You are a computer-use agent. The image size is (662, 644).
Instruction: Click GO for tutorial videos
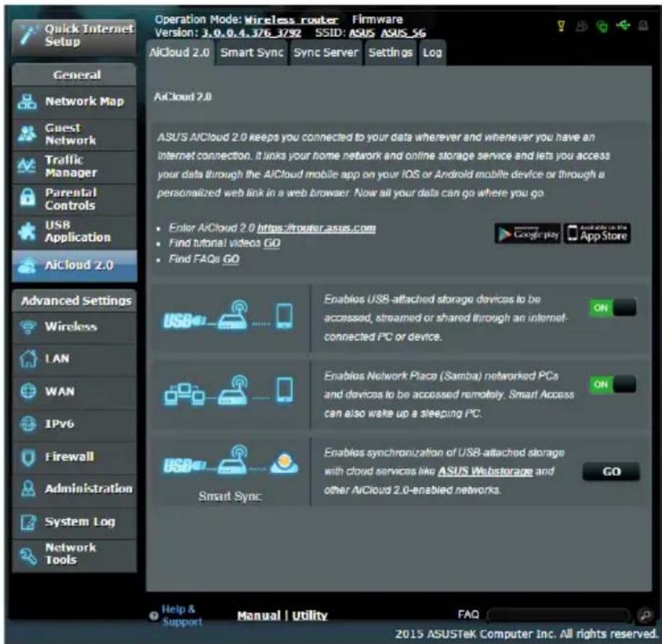click(272, 244)
